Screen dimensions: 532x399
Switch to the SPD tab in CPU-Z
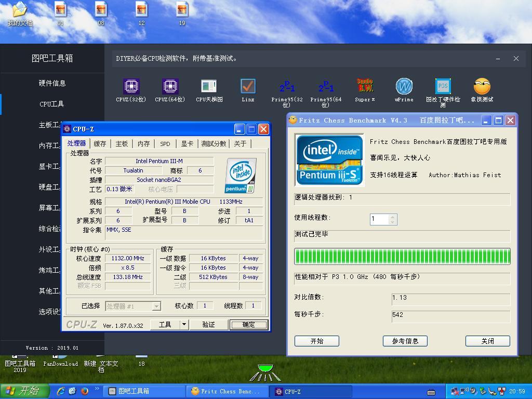click(x=166, y=143)
